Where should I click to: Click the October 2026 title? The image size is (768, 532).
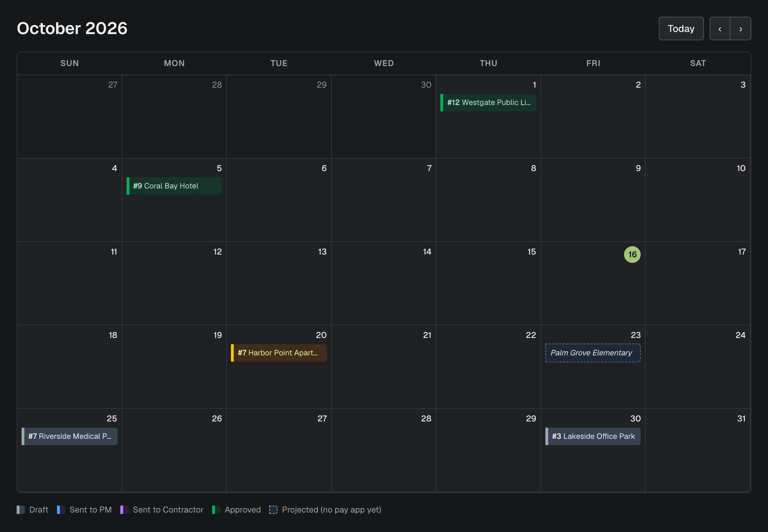click(x=72, y=28)
